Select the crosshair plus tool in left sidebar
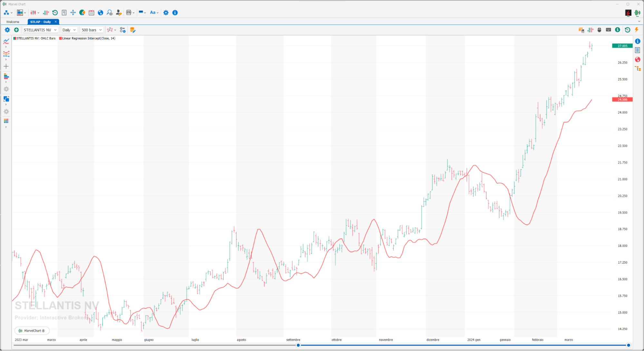 click(6, 66)
